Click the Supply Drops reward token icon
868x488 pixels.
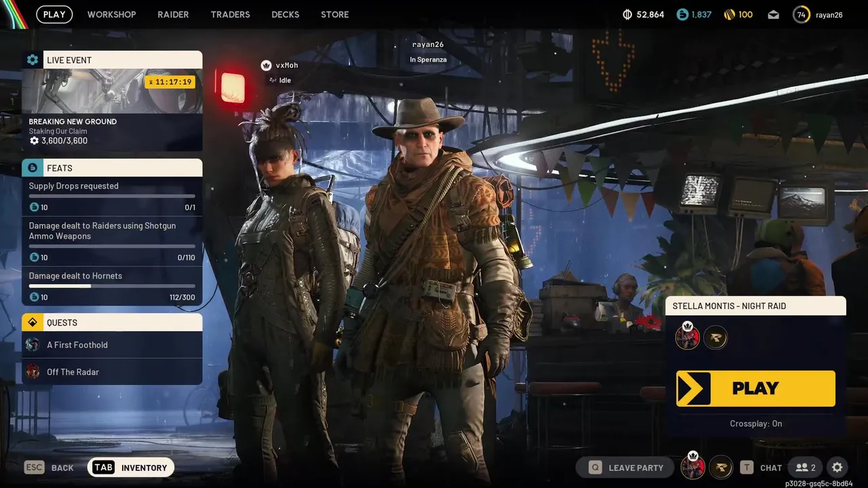pos(34,207)
